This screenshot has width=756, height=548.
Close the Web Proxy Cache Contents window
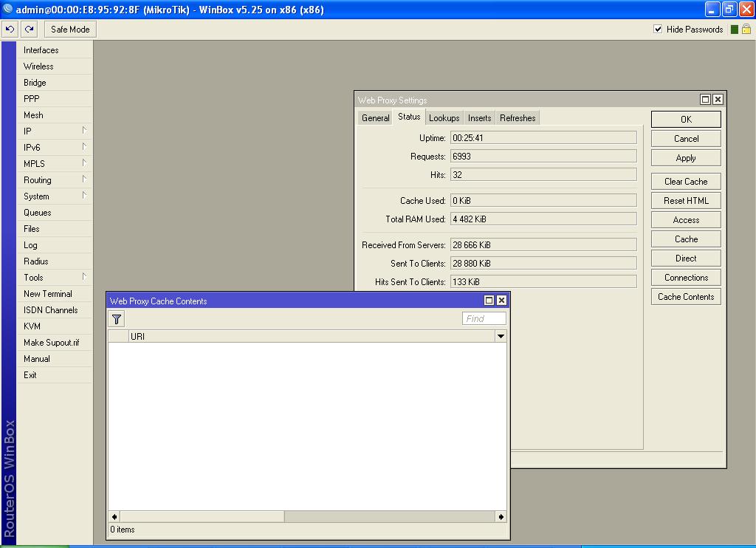click(501, 301)
